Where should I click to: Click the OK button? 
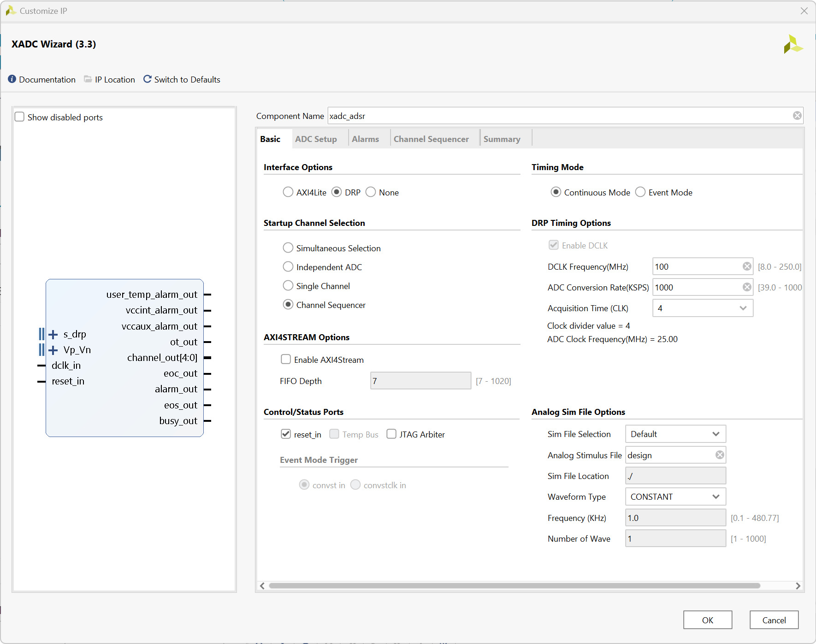708,620
